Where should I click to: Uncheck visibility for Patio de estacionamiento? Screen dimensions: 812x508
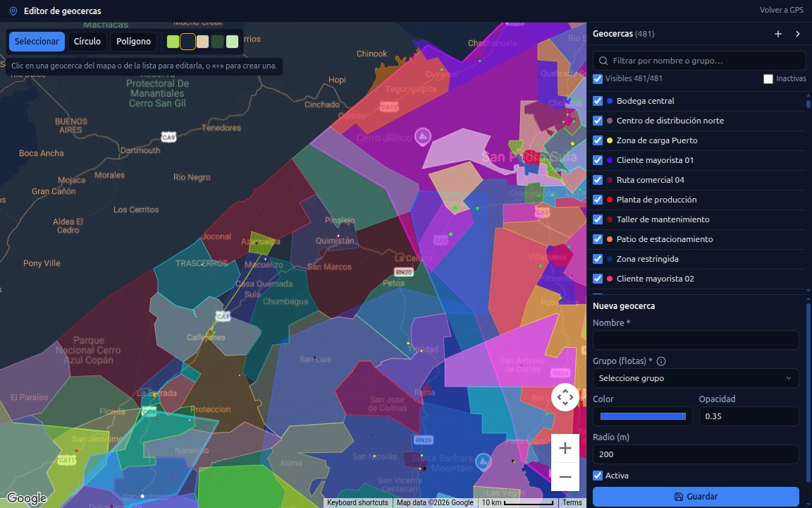coord(598,239)
